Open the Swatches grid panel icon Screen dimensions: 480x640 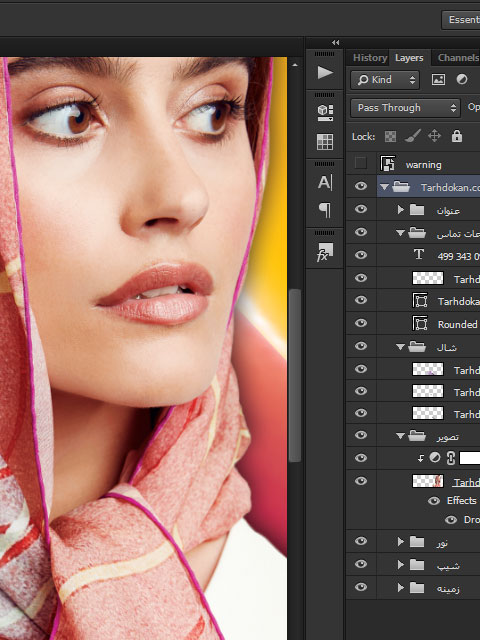[325, 142]
